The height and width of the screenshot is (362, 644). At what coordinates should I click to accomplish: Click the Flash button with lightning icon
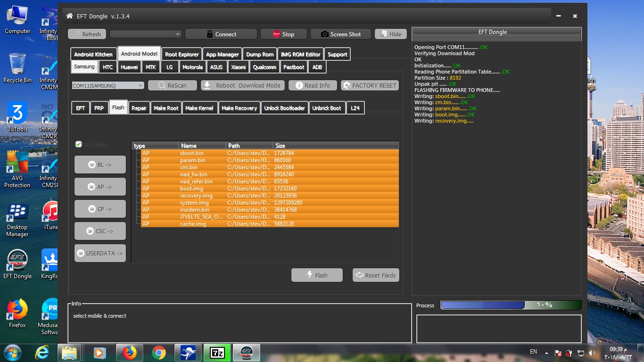(x=317, y=275)
